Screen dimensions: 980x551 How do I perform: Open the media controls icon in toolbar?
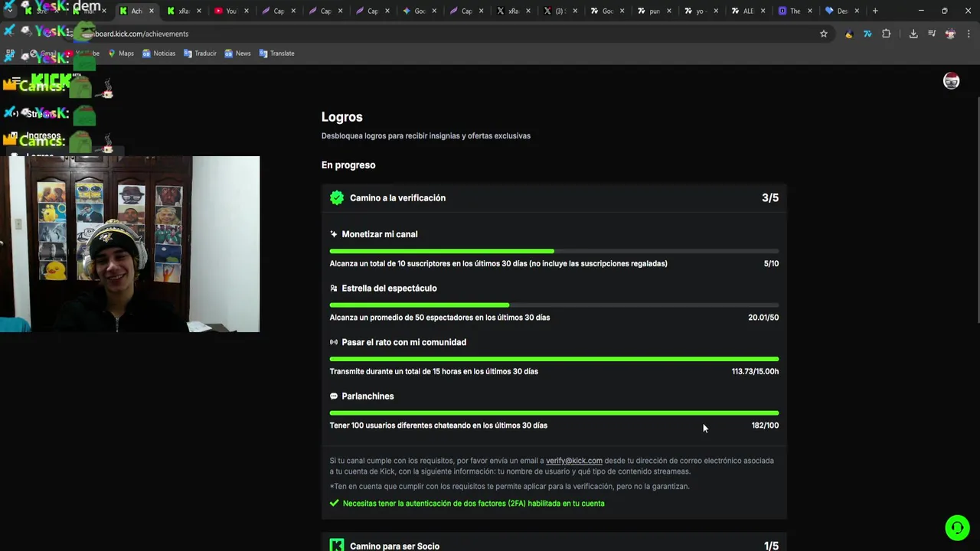pyautogui.click(x=932, y=34)
